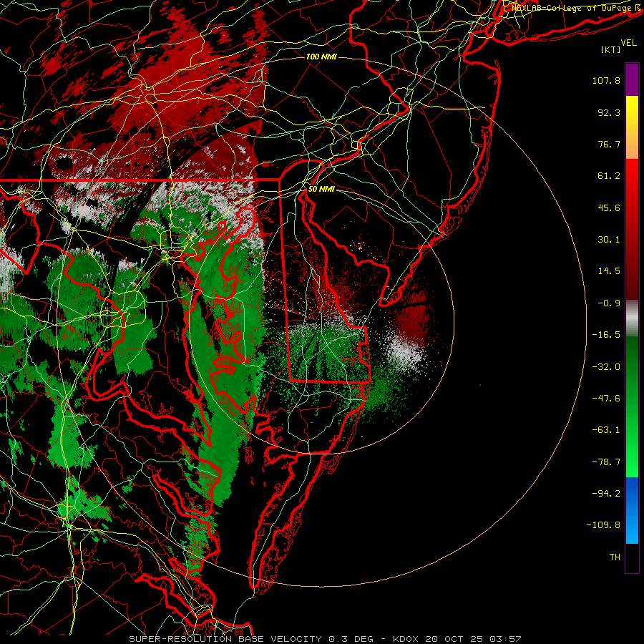The height and width of the screenshot is (644, 644).
Task: Click the purple segment of the color bar
Action: pyautogui.click(x=632, y=79)
